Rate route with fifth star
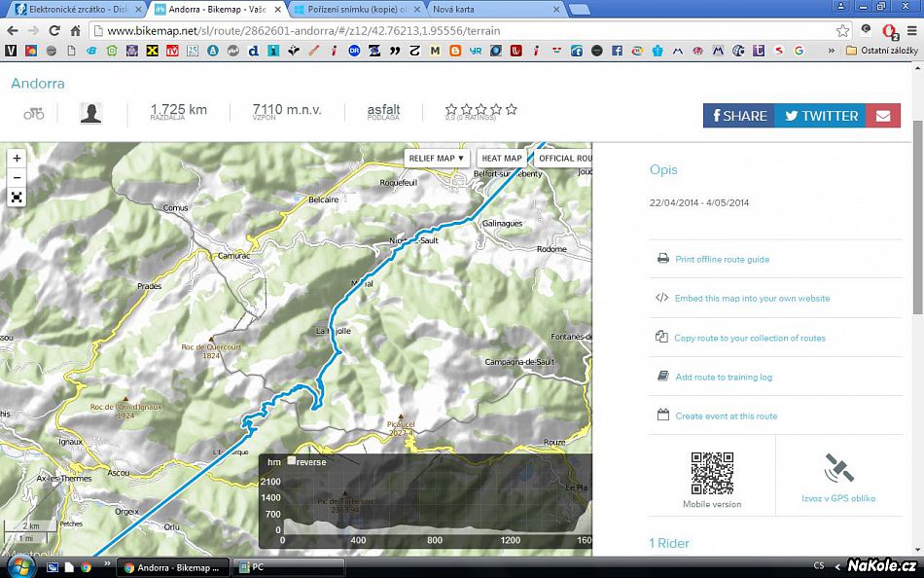This screenshot has height=578, width=924. pos(511,109)
